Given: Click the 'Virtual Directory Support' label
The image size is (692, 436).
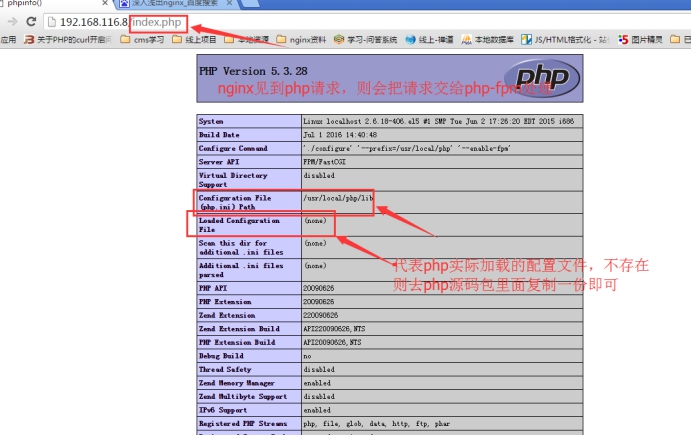Looking at the screenshot, I should [233, 180].
